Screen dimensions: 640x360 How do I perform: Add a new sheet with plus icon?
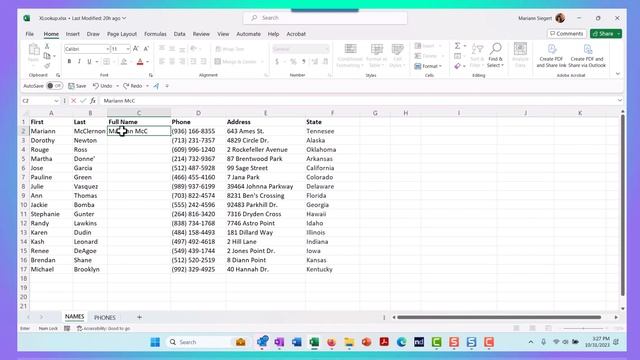139,317
